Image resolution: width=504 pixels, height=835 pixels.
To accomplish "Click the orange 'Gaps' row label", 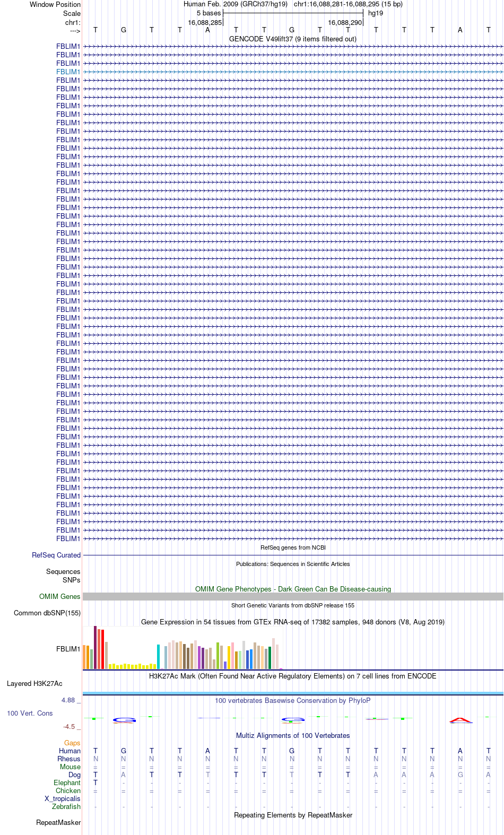I will [72, 743].
